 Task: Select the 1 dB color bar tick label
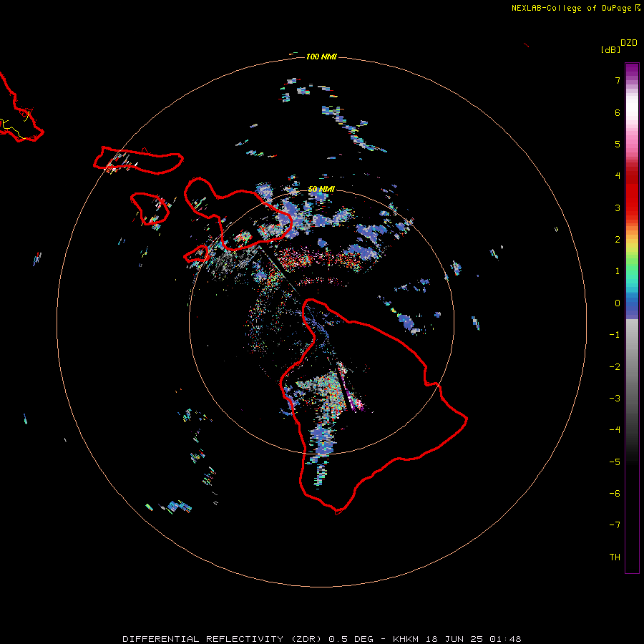(x=618, y=271)
